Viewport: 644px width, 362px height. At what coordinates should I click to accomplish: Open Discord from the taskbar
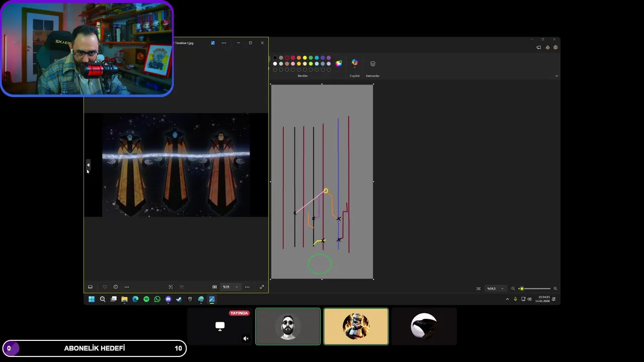pos(169,299)
